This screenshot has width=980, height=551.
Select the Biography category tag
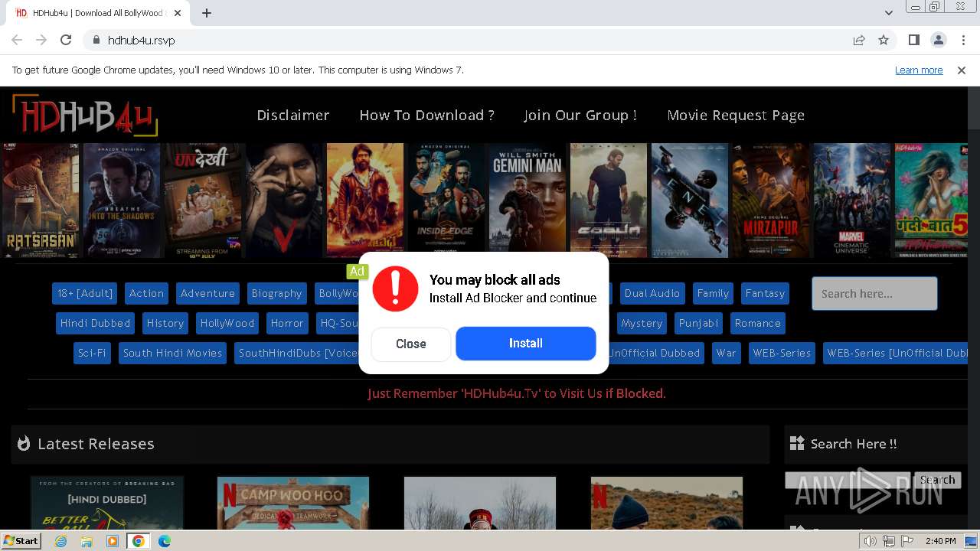coord(276,293)
